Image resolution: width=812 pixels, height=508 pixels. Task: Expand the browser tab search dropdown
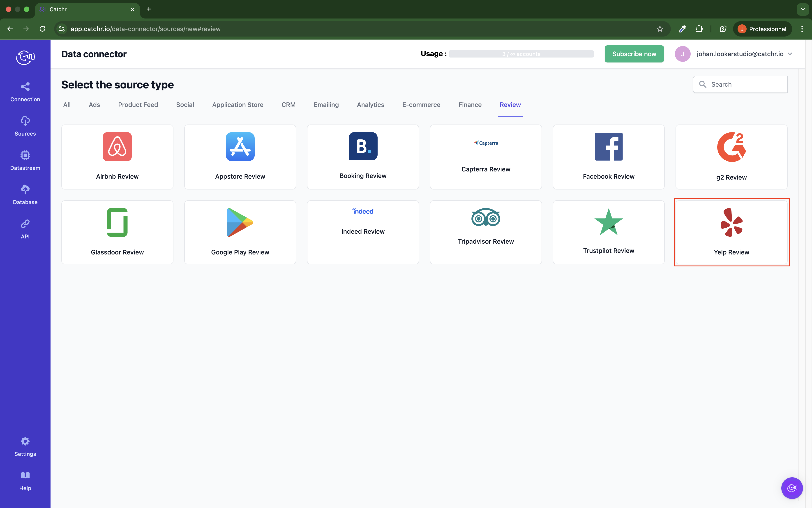coord(803,9)
